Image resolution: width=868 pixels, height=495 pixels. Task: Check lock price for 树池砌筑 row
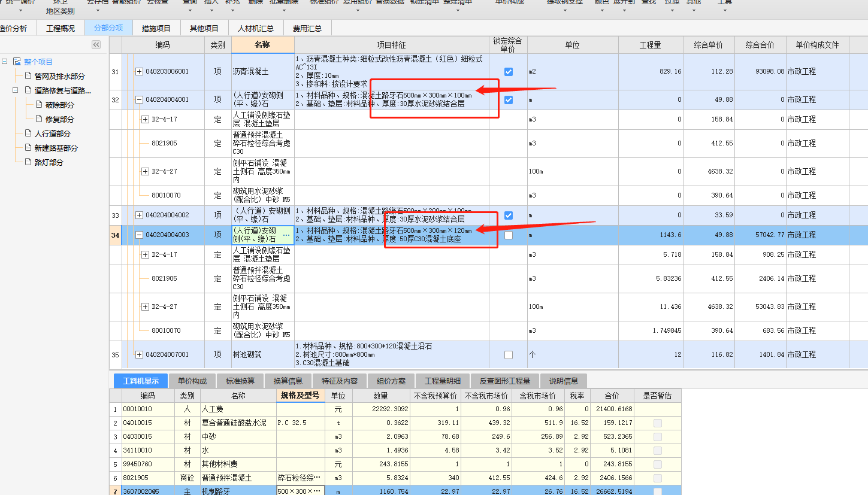[x=509, y=355]
